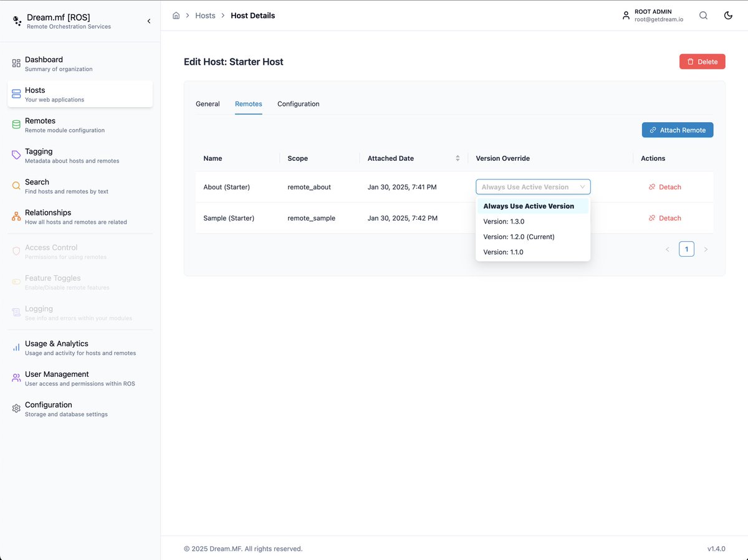Click the Host Details breadcrumb text
Screen dimensions: 748x560
(252, 16)
